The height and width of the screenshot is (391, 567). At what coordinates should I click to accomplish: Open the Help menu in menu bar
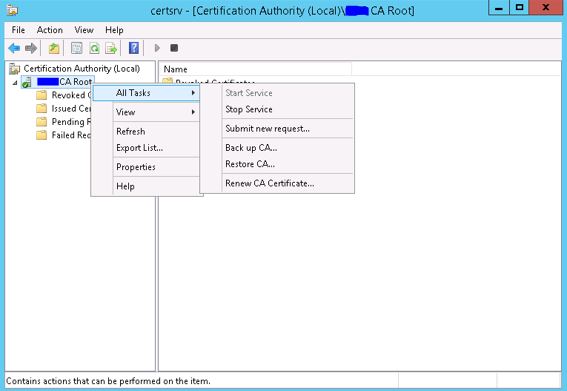point(114,30)
